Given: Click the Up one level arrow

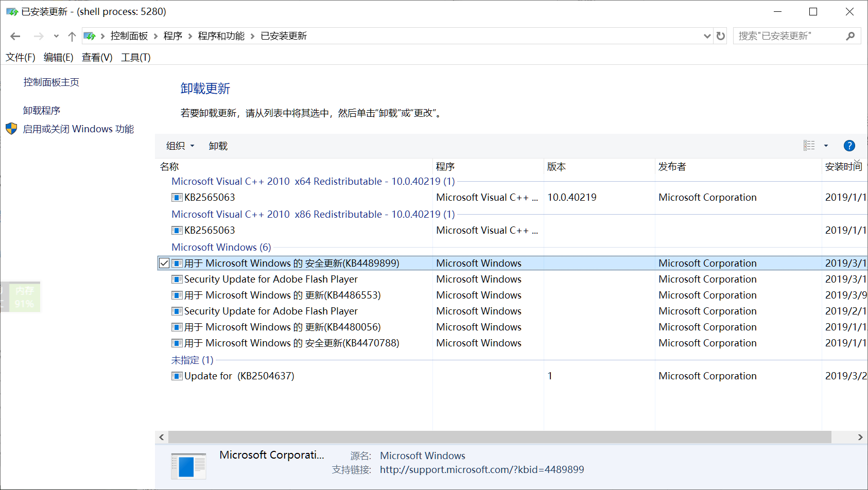Looking at the screenshot, I should [72, 36].
